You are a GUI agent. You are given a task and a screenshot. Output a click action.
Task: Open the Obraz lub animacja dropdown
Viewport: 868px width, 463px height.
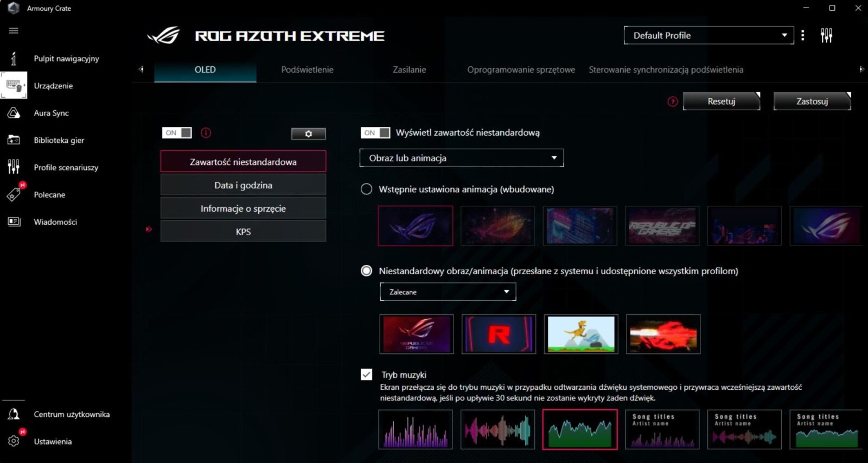click(461, 158)
